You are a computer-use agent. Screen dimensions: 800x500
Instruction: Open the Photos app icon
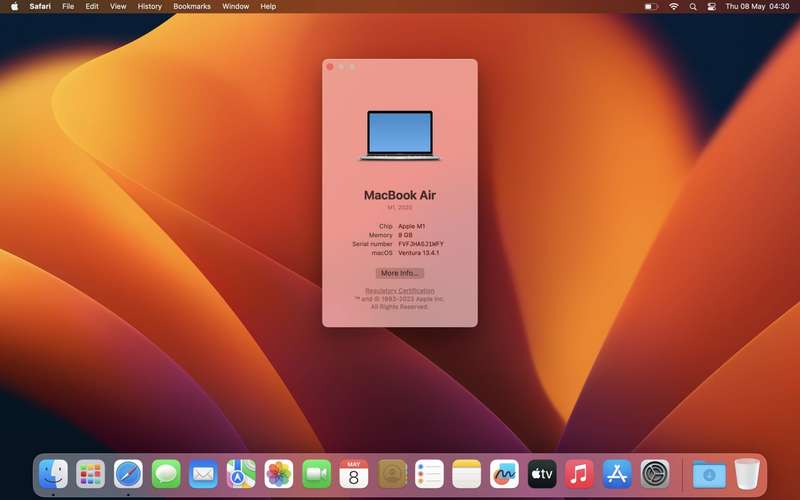point(279,474)
